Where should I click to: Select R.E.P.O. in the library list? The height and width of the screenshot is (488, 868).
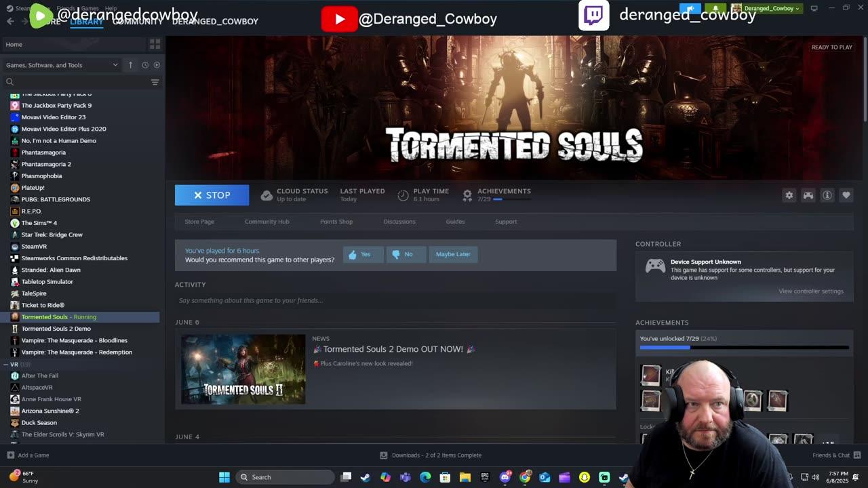tap(31, 211)
